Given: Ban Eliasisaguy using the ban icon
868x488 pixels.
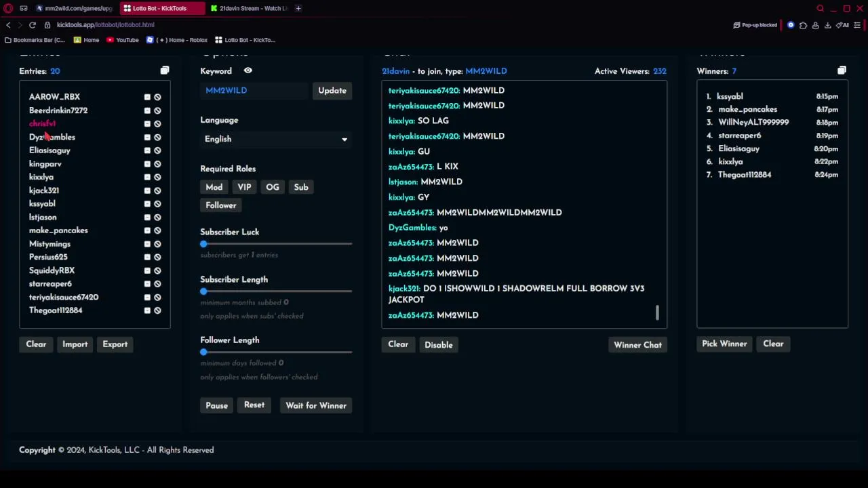Looking at the screenshot, I should (157, 150).
